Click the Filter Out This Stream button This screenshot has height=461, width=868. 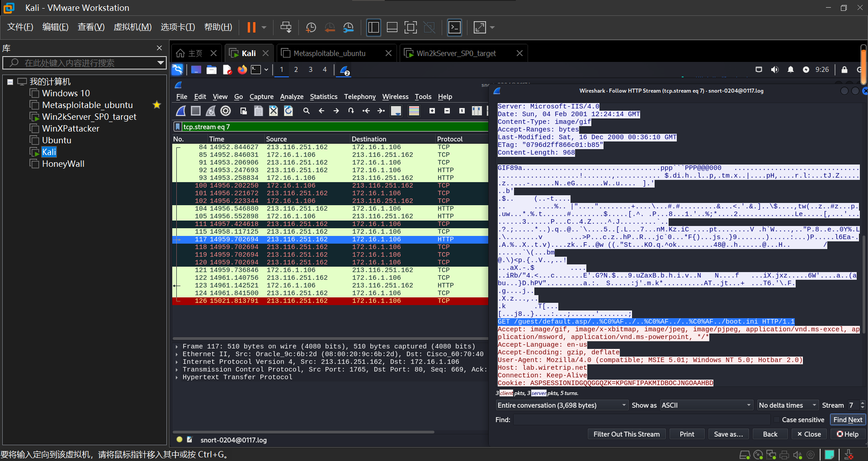pyautogui.click(x=626, y=434)
